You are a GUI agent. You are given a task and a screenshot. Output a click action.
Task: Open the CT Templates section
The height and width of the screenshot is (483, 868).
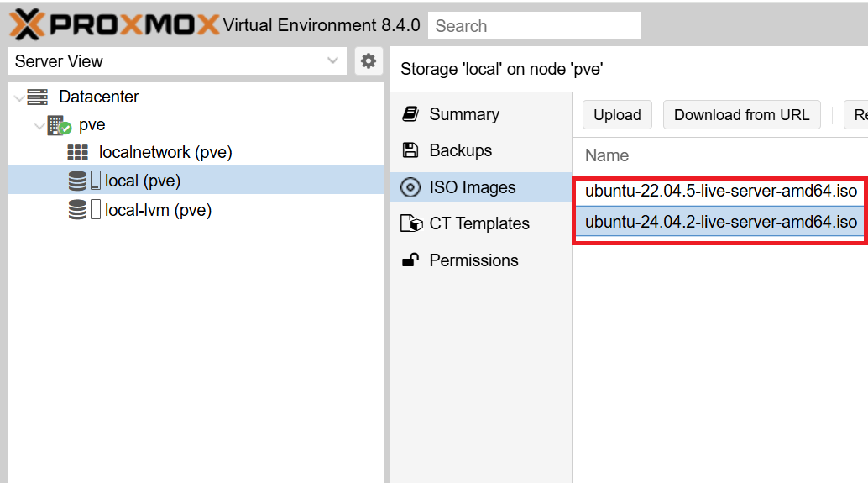[x=478, y=223]
